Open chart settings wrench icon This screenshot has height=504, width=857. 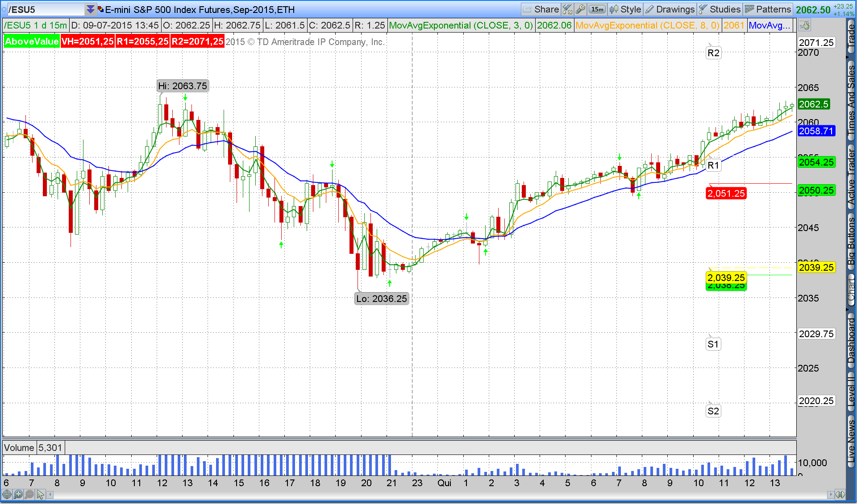(581, 9)
